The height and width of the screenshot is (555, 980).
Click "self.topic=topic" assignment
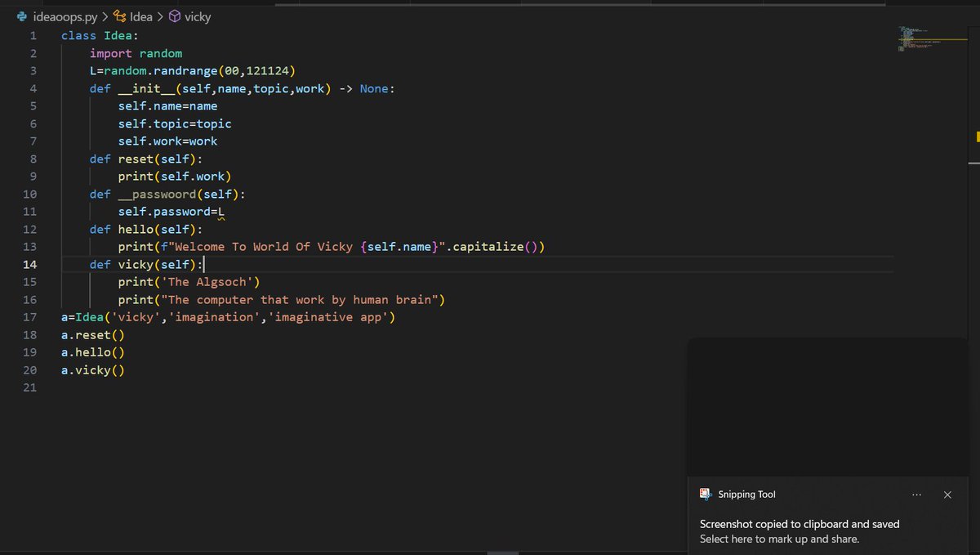pyautogui.click(x=175, y=123)
